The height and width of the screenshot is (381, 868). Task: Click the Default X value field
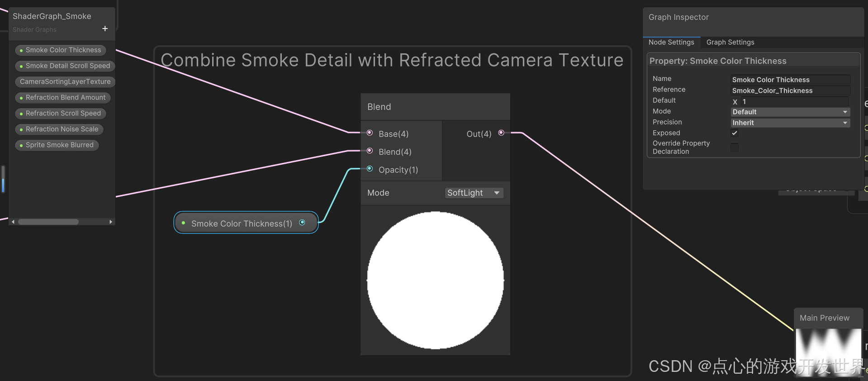[794, 101]
